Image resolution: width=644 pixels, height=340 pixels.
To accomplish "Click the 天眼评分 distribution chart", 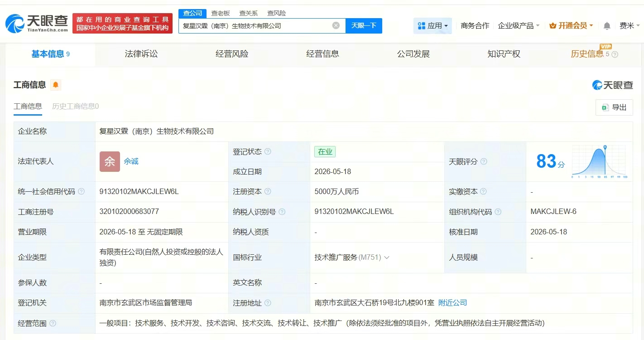I will (599, 162).
